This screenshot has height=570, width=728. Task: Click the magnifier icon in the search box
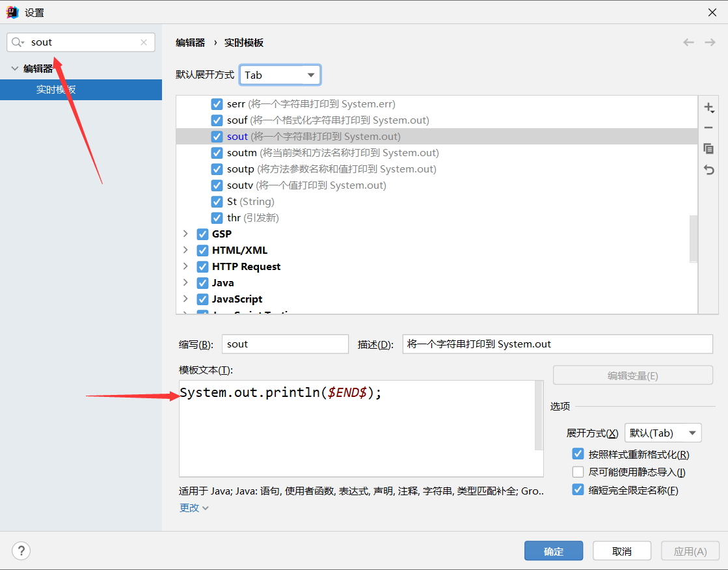[x=18, y=42]
